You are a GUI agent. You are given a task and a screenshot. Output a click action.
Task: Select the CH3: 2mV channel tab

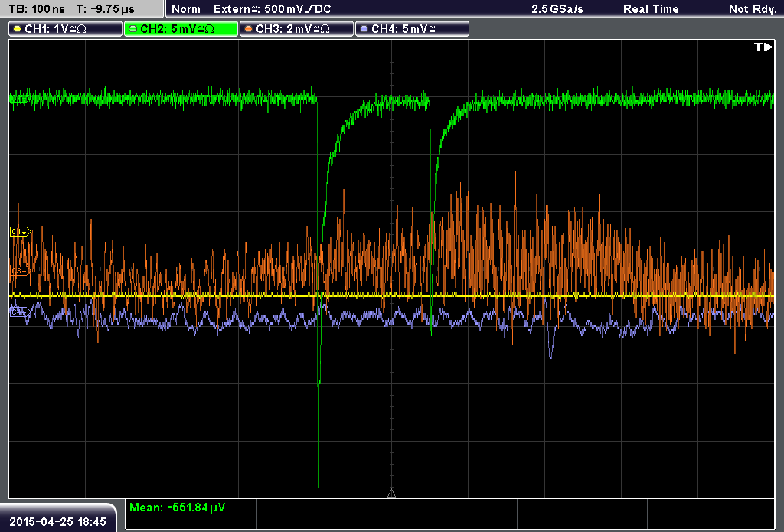[x=296, y=29]
